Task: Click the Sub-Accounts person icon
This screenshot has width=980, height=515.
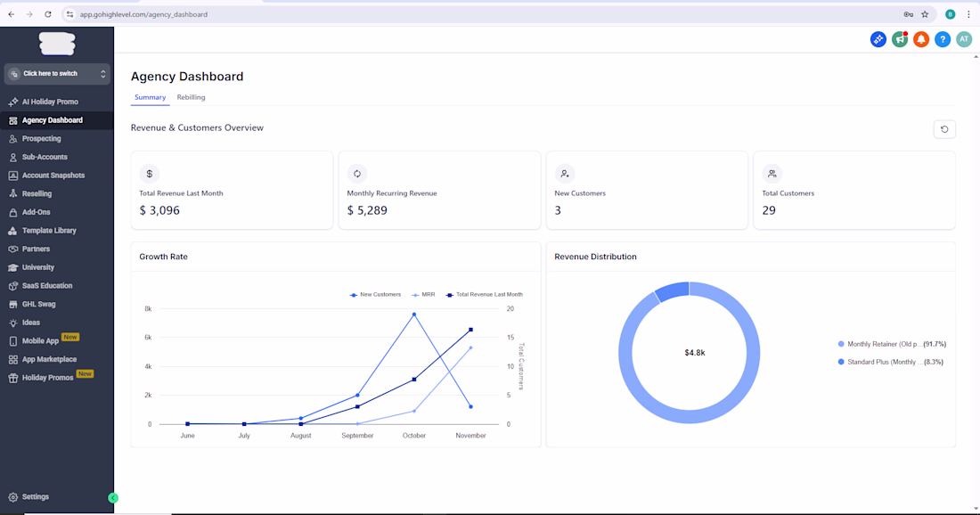Action: (12, 157)
